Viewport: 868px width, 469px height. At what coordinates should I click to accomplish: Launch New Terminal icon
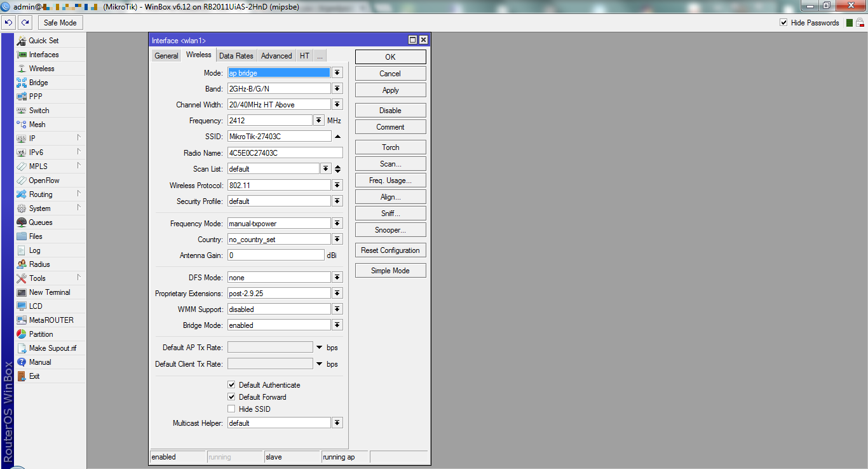(x=22, y=292)
